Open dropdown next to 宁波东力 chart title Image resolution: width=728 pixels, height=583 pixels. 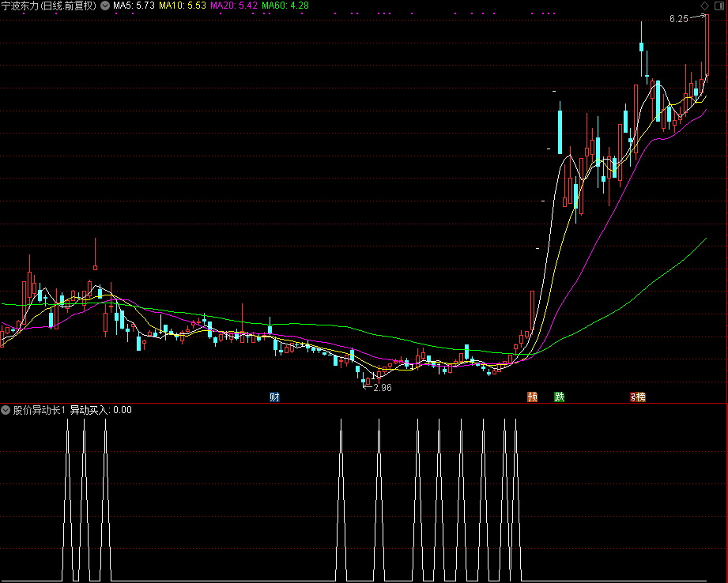(x=105, y=6)
